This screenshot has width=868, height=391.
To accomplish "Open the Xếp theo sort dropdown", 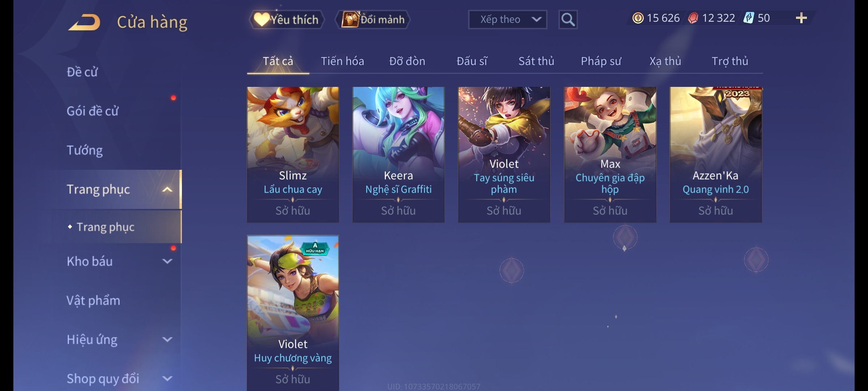I will tap(507, 20).
